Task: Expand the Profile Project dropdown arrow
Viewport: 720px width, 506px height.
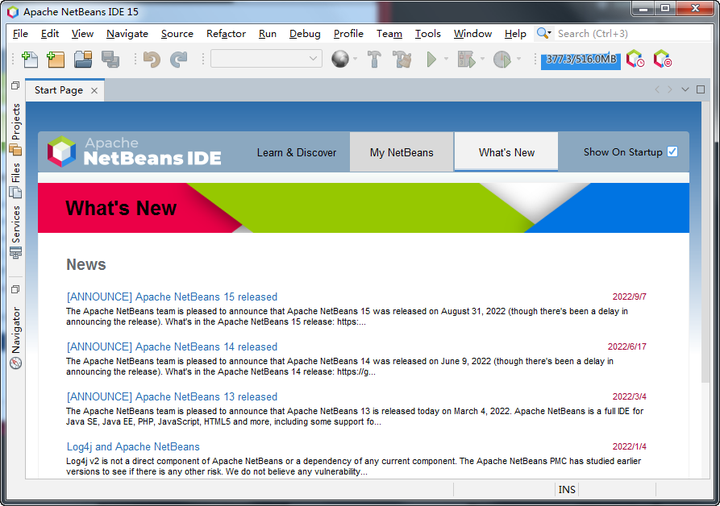Action: click(519, 59)
